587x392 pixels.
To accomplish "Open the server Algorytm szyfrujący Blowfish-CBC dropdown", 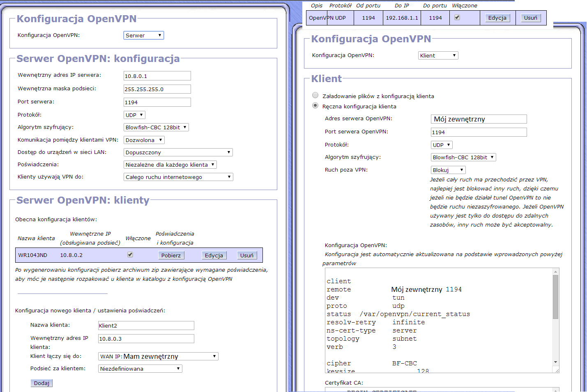I will point(156,127).
